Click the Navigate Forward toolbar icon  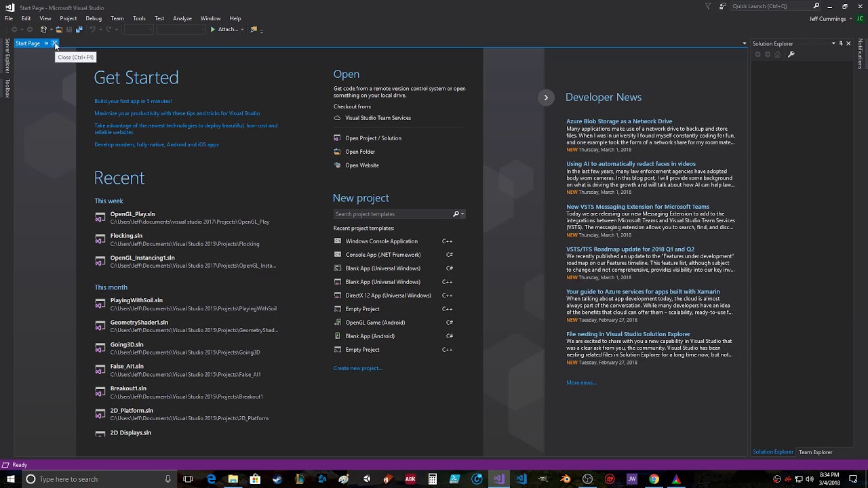30,29
